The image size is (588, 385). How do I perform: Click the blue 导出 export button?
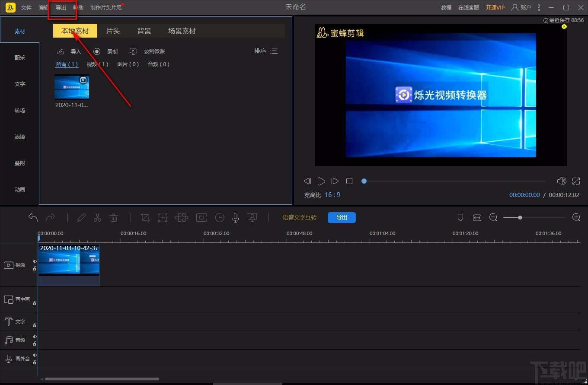342,217
